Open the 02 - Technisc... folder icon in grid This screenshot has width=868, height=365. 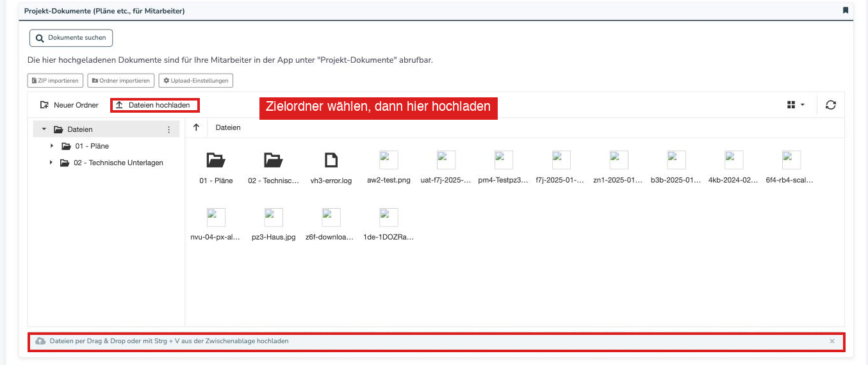tap(274, 159)
